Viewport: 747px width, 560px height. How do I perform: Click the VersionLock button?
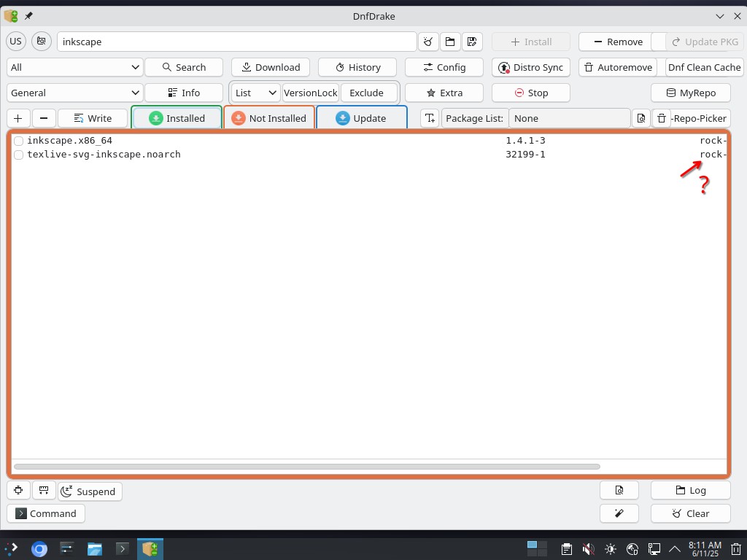coord(311,93)
